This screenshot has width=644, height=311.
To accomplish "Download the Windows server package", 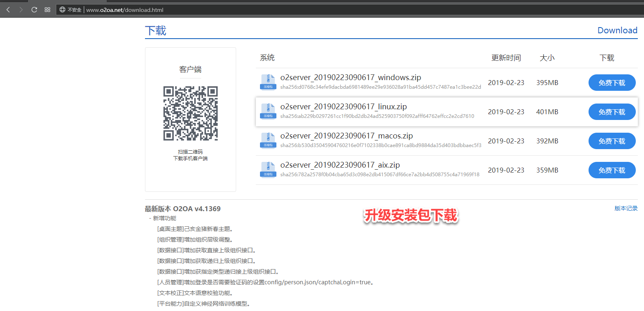I will (612, 83).
